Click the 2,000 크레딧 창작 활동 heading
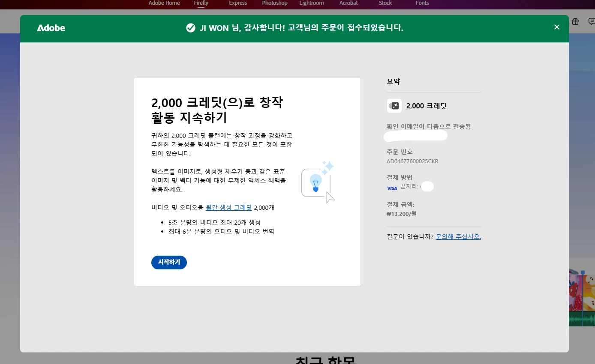The height and width of the screenshot is (364, 595). coord(217,110)
